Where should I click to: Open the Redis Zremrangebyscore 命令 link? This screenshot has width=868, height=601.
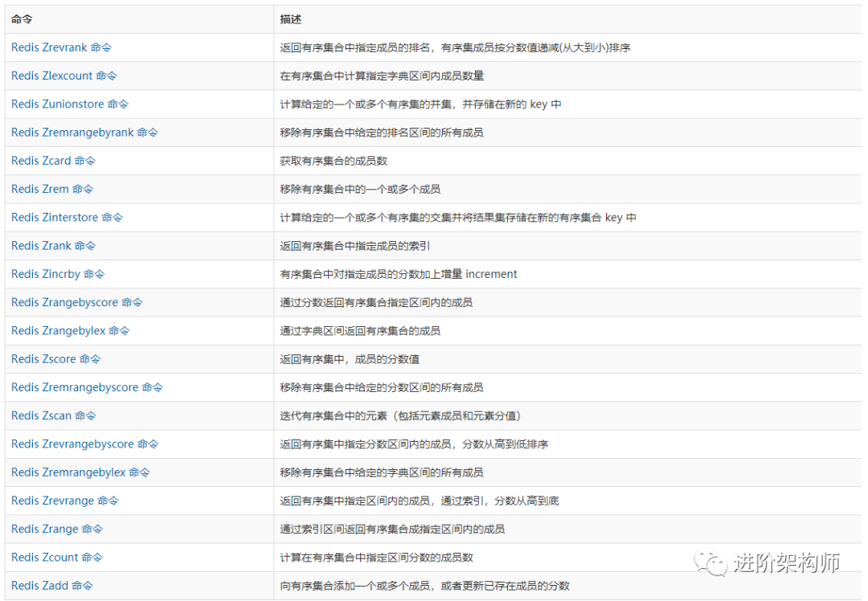tap(87, 387)
